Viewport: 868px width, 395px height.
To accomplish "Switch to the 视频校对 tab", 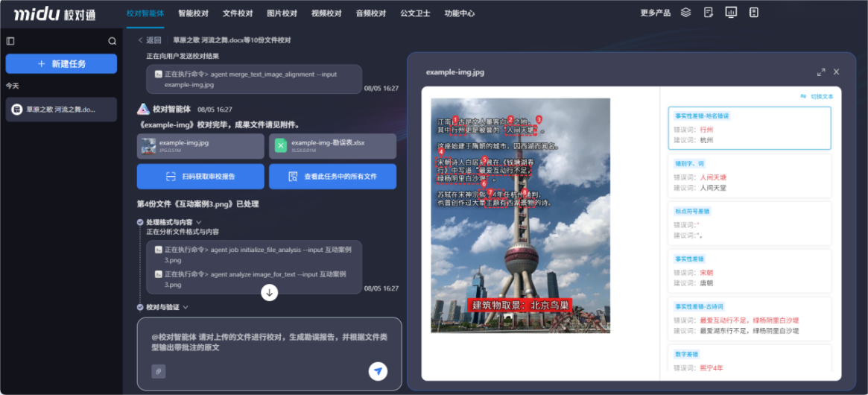I will (326, 13).
